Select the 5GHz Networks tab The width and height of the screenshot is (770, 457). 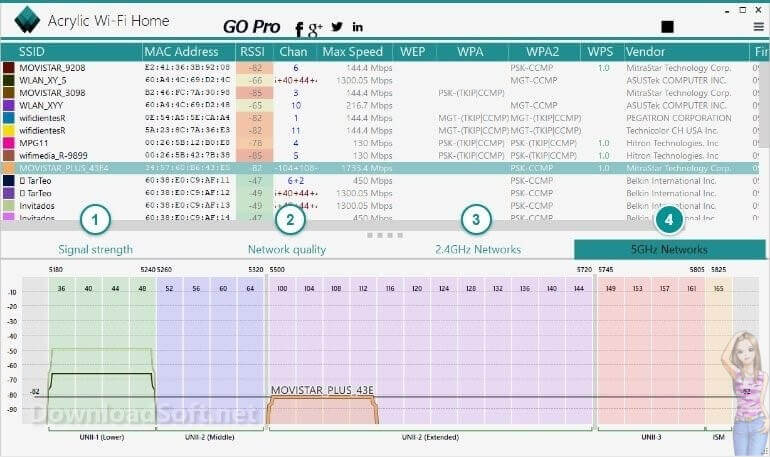point(669,249)
